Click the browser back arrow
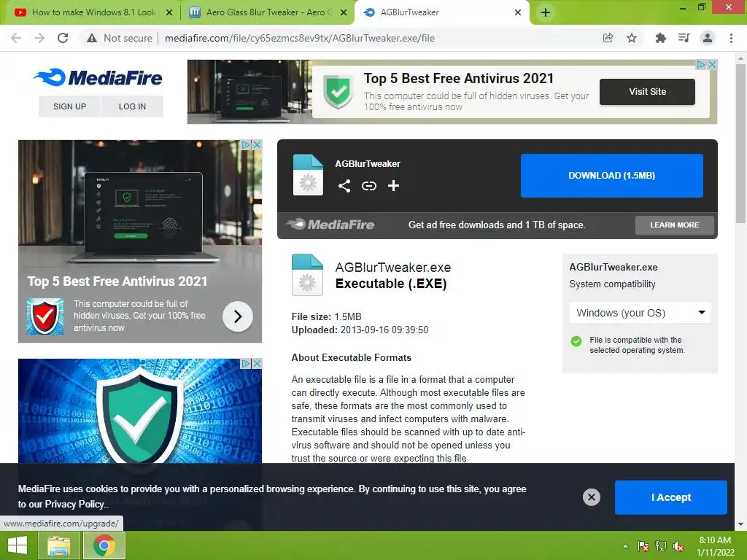 pyautogui.click(x=16, y=38)
